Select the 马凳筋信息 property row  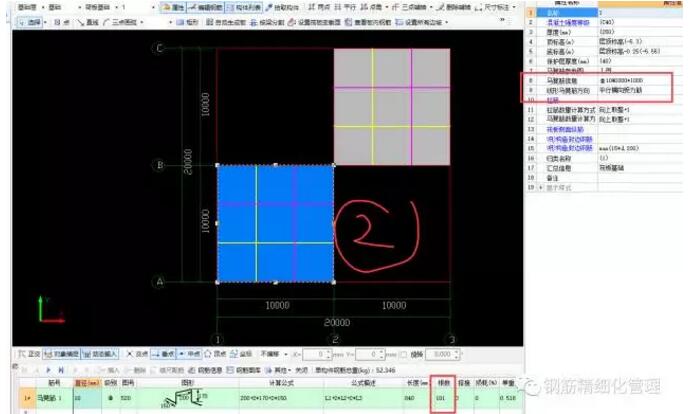558,79
